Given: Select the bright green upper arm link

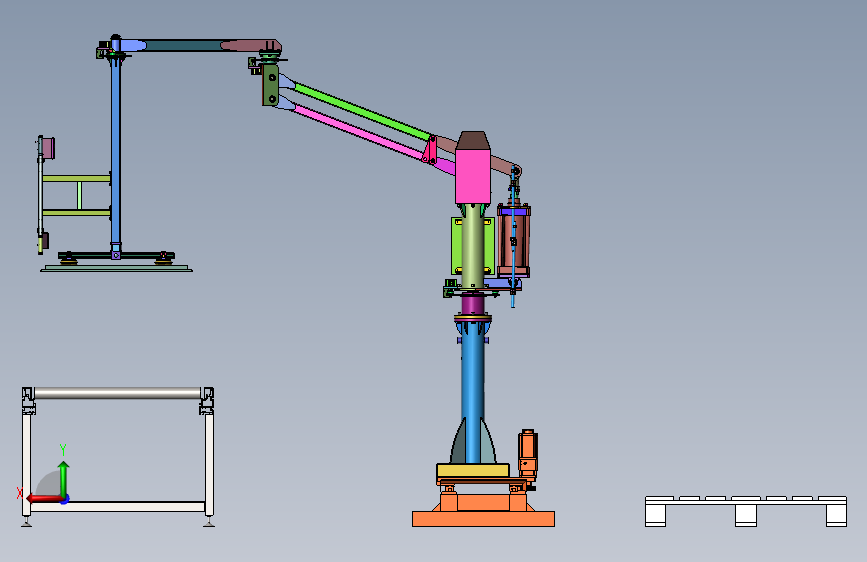Looking at the screenshot, I should click(362, 111).
